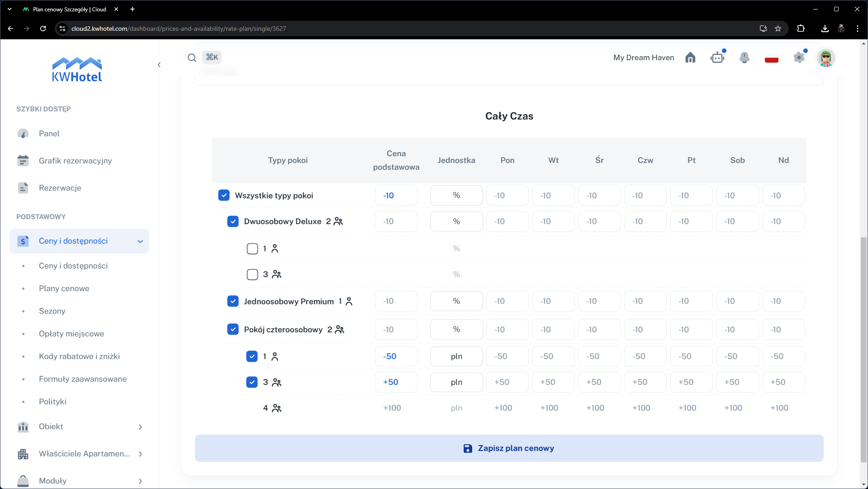The image size is (868, 489).
Task: Enable the 1 person checkbox under Dwuosobowy Deluxe
Action: (x=252, y=249)
